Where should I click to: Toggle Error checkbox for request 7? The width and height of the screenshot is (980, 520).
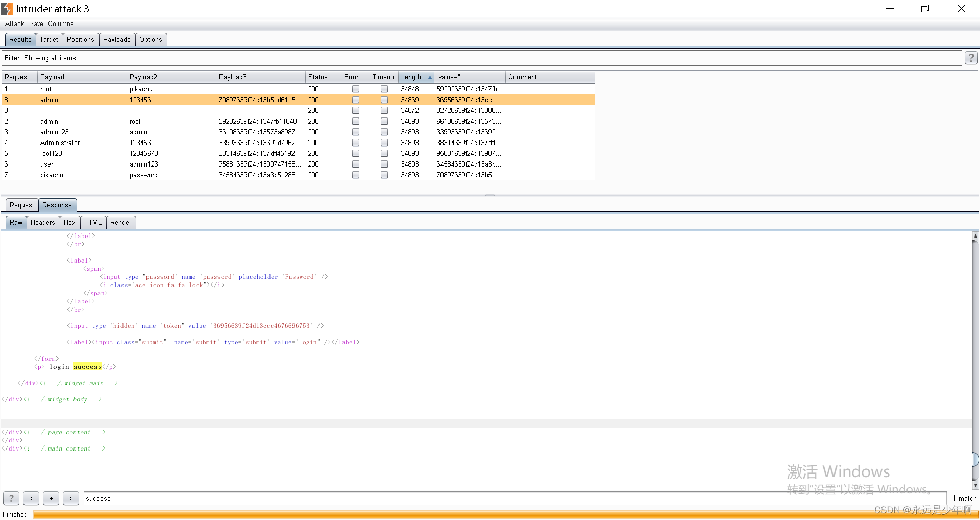pos(356,175)
